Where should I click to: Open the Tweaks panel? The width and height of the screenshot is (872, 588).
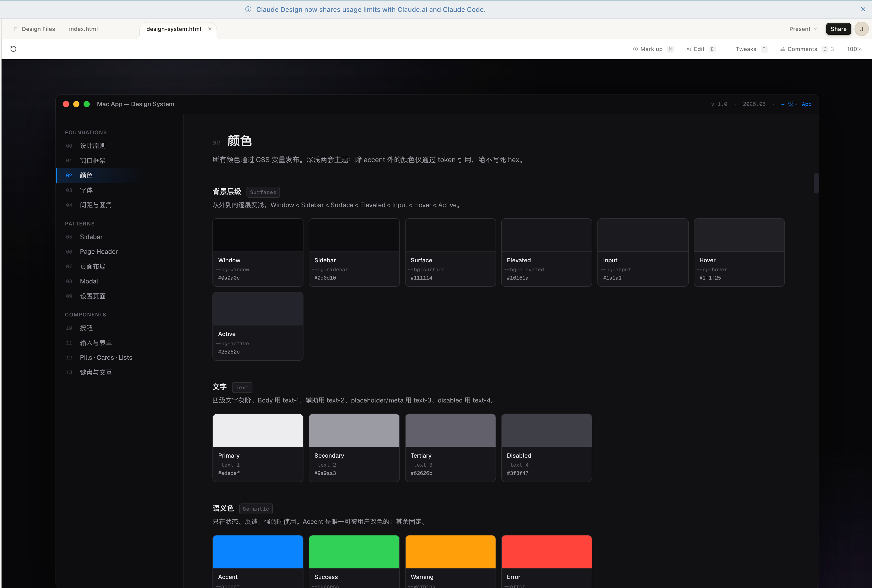pyautogui.click(x=748, y=49)
